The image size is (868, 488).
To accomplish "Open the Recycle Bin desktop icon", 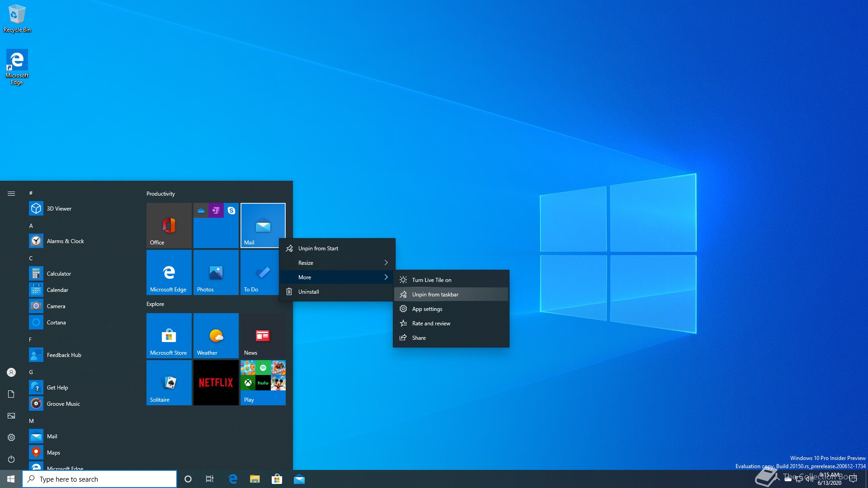I will [17, 18].
